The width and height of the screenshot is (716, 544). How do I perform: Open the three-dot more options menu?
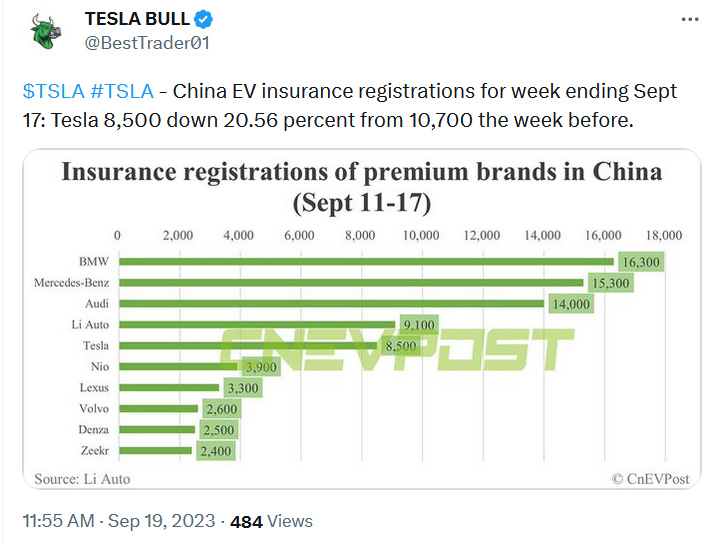pyautogui.click(x=688, y=20)
